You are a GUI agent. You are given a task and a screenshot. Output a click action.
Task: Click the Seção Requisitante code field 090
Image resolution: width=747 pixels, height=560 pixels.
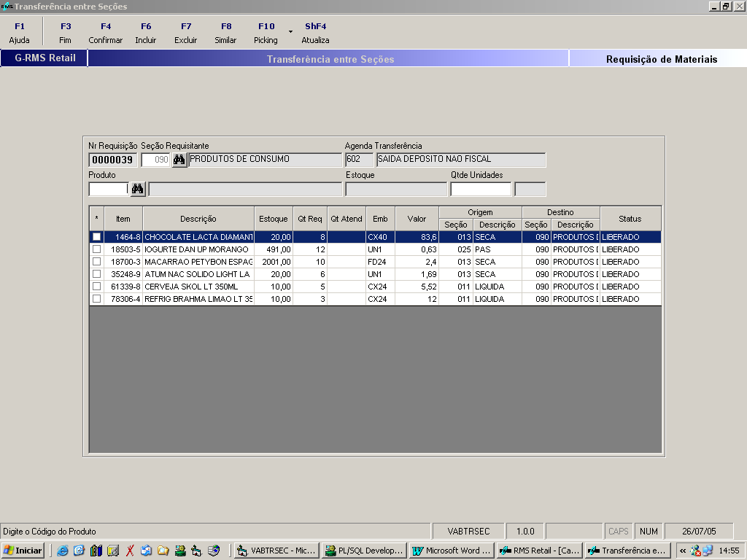point(156,160)
